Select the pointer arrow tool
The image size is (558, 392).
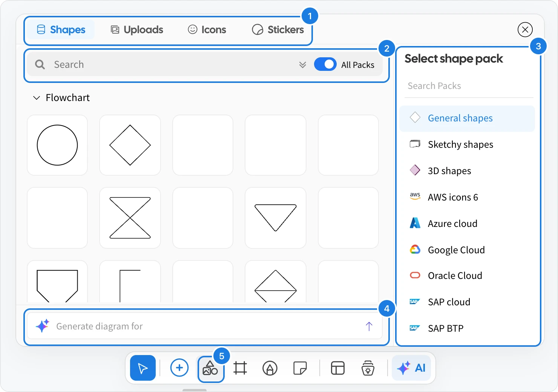(143, 368)
